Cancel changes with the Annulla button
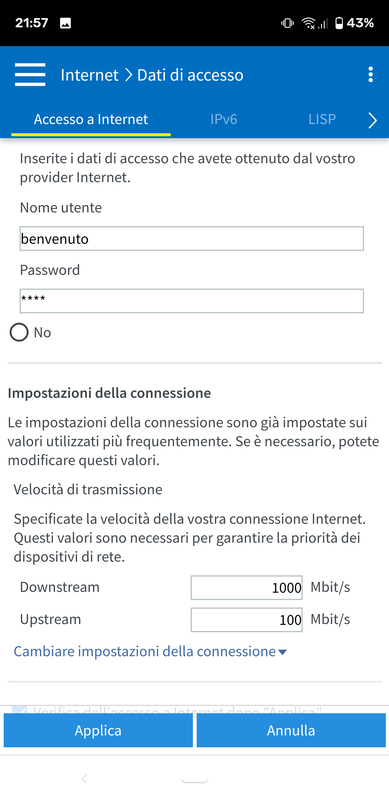 (x=291, y=730)
